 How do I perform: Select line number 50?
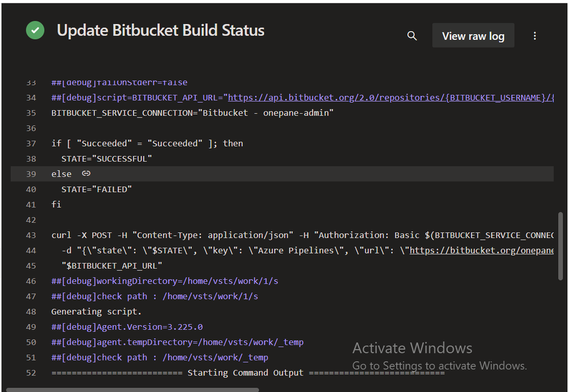(31, 342)
